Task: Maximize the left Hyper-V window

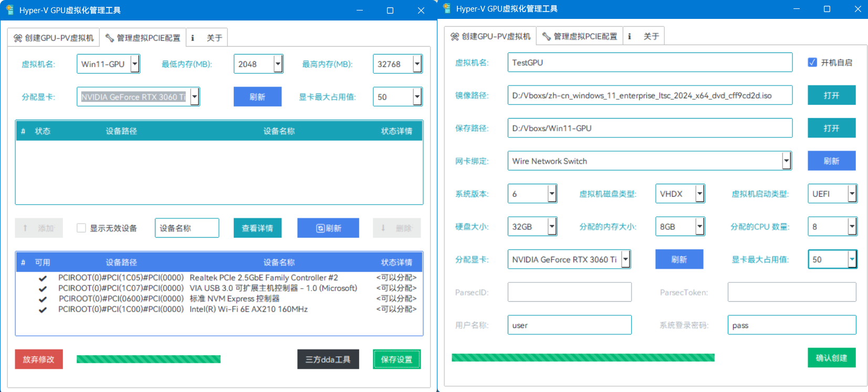Action: [x=390, y=10]
